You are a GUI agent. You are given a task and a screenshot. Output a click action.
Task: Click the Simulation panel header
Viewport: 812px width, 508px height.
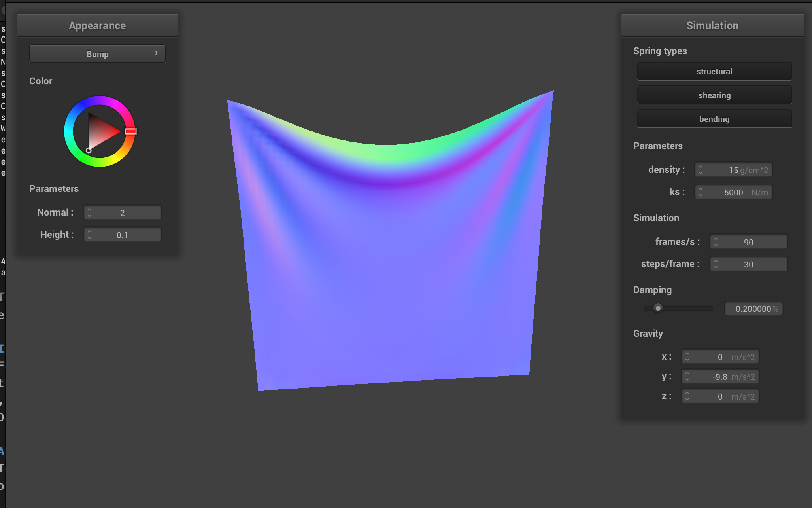[x=712, y=26]
